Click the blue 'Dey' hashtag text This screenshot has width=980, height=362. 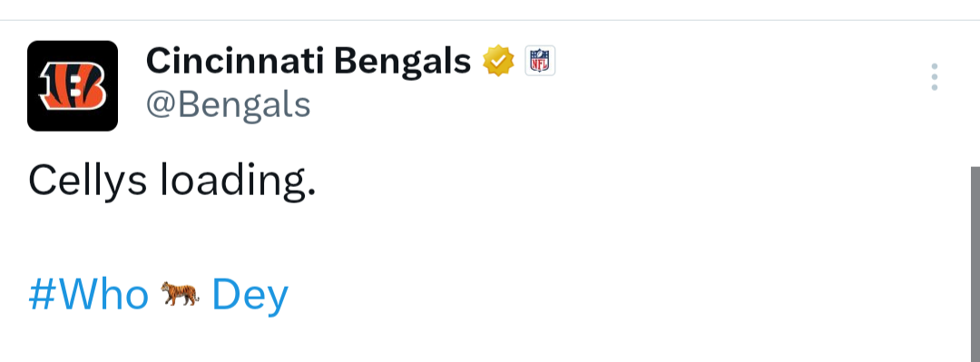(x=250, y=295)
